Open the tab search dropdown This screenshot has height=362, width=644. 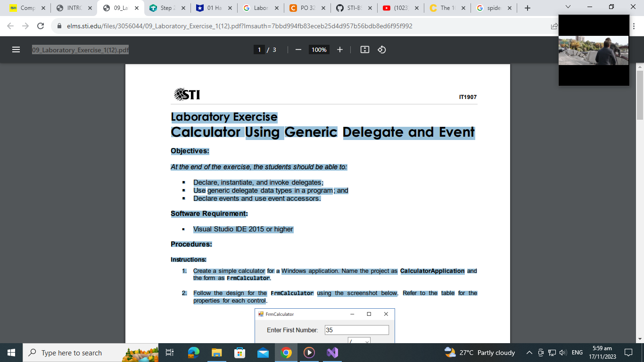568,7
